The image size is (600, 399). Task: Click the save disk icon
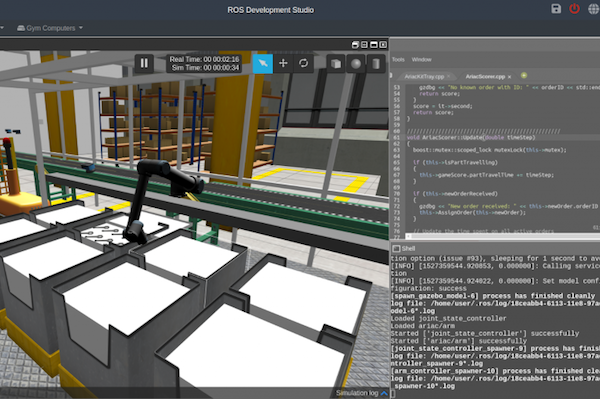(x=556, y=9)
